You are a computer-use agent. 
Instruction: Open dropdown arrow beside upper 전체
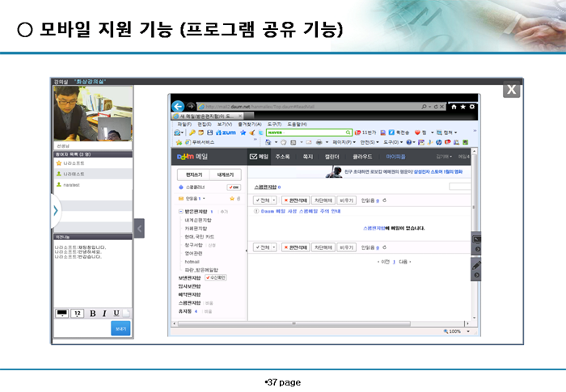(274, 200)
